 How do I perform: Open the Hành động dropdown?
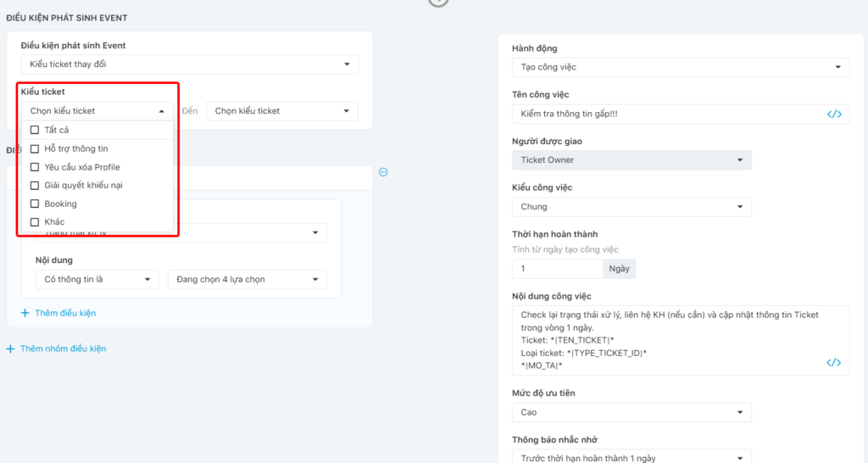[x=680, y=67]
